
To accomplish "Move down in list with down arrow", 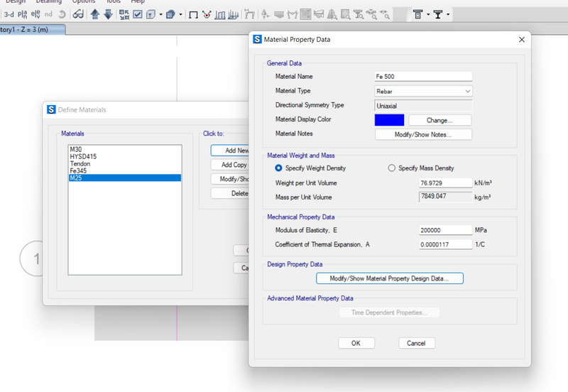I will click(x=109, y=14).
